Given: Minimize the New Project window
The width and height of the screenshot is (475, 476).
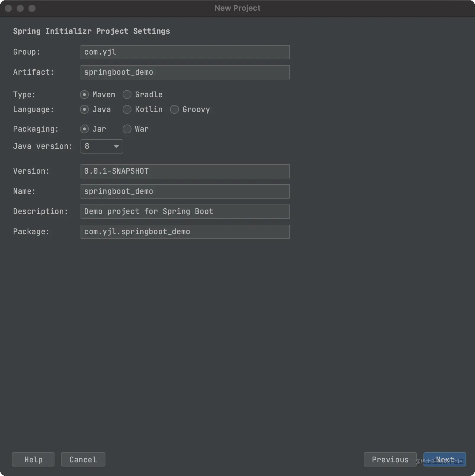Looking at the screenshot, I should pos(20,8).
